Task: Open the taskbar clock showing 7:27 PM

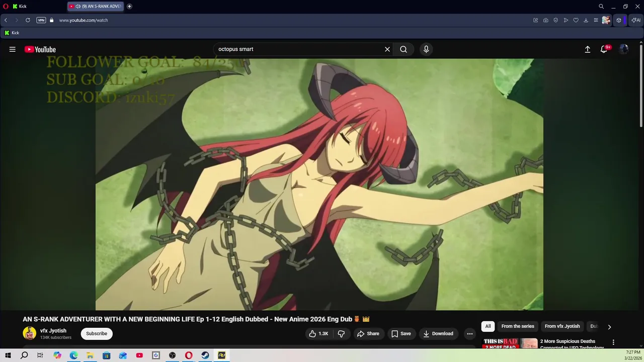Action: point(633,355)
